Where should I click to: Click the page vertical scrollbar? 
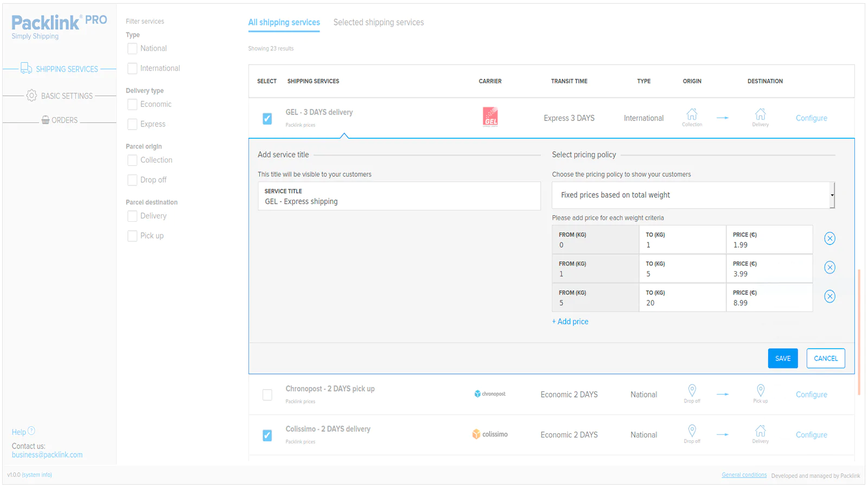[x=859, y=332]
